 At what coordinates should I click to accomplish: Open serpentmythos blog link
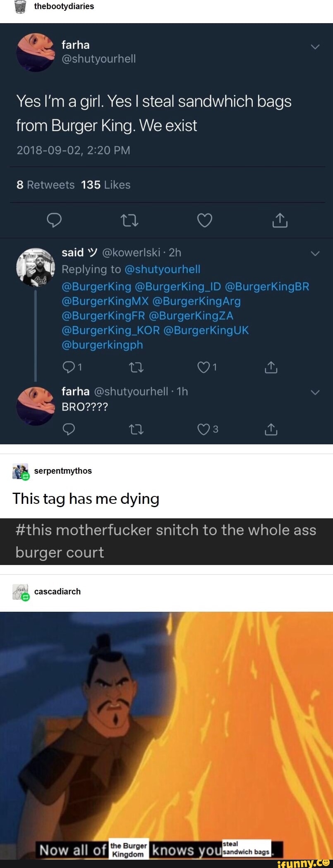tap(63, 471)
